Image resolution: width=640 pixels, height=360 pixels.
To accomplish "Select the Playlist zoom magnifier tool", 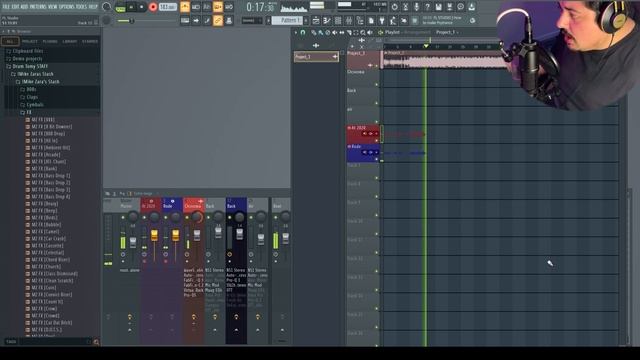I will [362, 33].
